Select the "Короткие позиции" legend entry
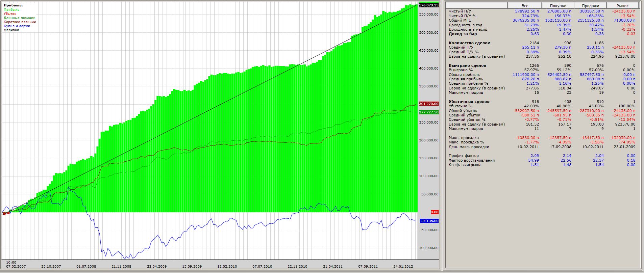644x273 pixels. [x=20, y=22]
